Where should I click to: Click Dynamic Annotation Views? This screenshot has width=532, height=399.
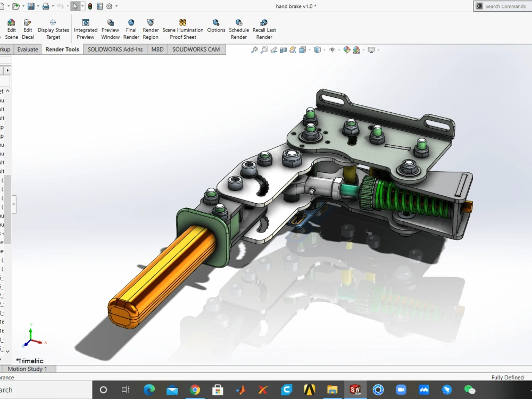[x=293, y=50]
